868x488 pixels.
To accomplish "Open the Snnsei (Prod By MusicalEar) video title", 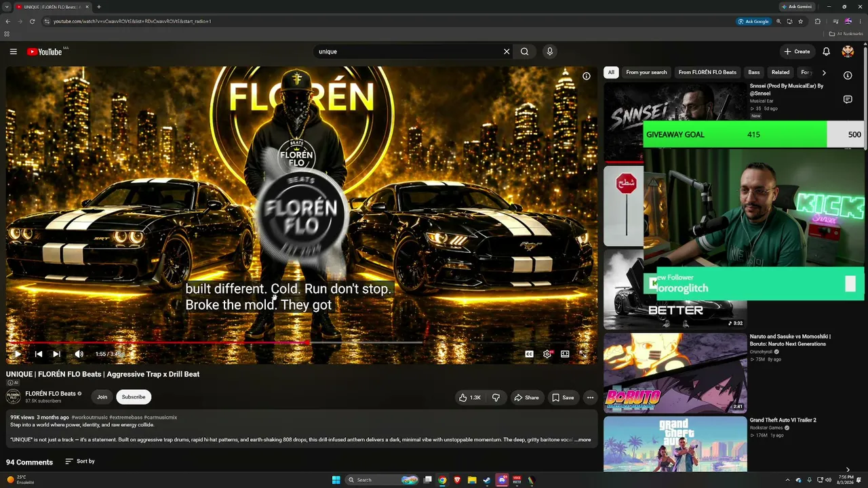I will coord(787,90).
